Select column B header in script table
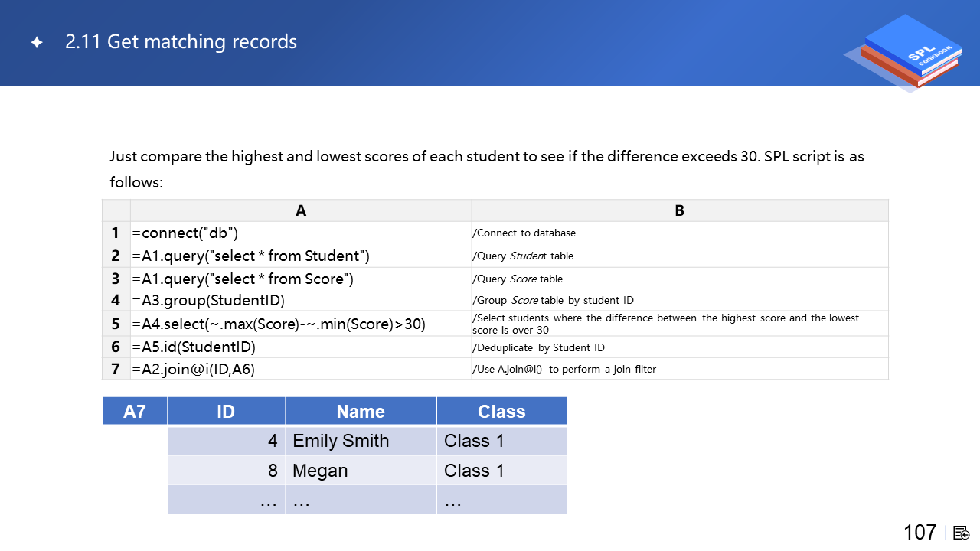 (x=679, y=210)
